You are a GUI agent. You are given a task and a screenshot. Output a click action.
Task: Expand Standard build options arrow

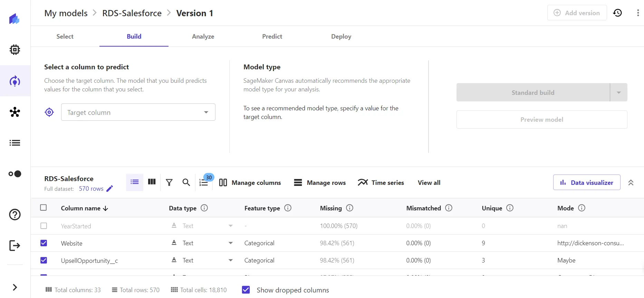618,92
